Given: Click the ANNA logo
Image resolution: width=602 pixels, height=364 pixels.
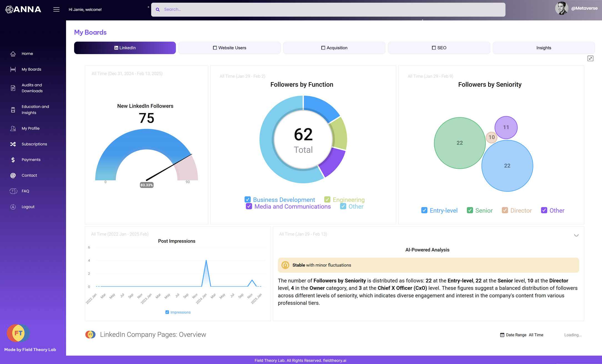Looking at the screenshot, I should [x=23, y=9].
